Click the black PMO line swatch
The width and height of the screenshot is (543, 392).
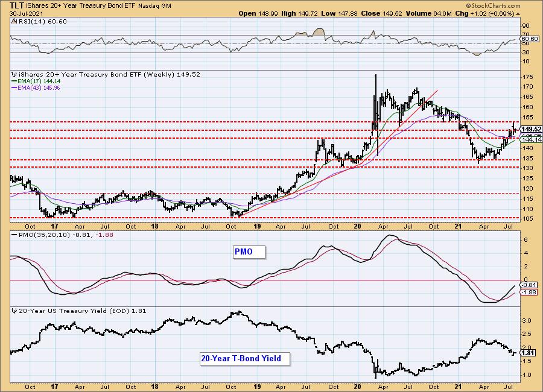(14, 235)
